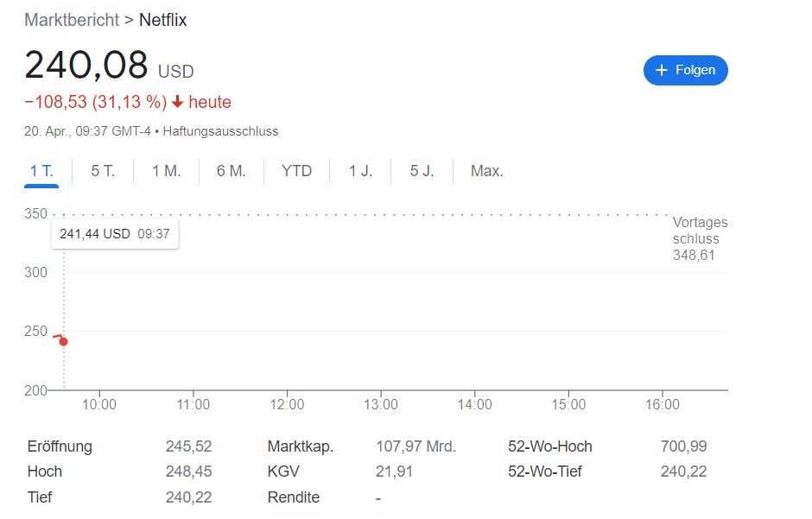Click the Eröffnung value 245,52
The width and height of the screenshot is (812, 519).
coord(188,446)
